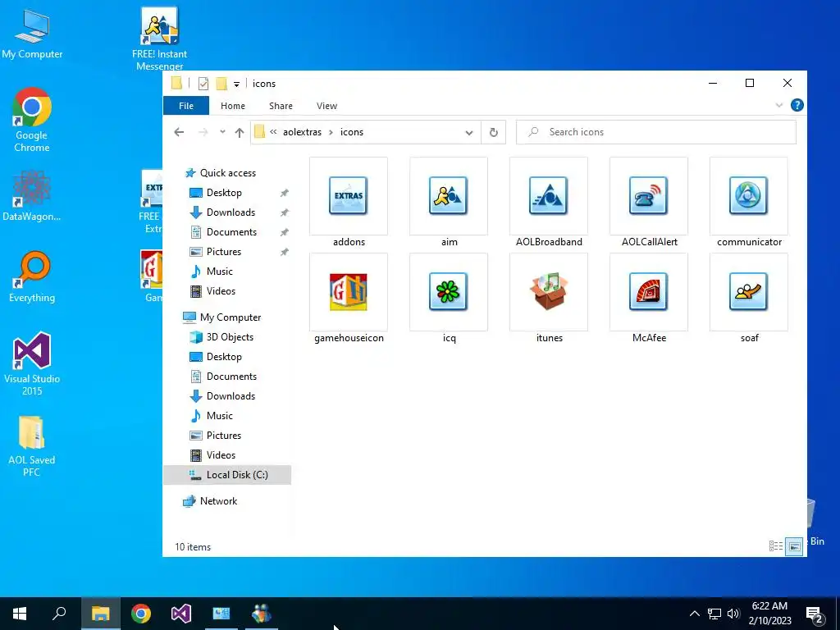Screen dimensions: 840x630
Task: Click the hidden path chevron before aolextras
Action: click(273, 132)
